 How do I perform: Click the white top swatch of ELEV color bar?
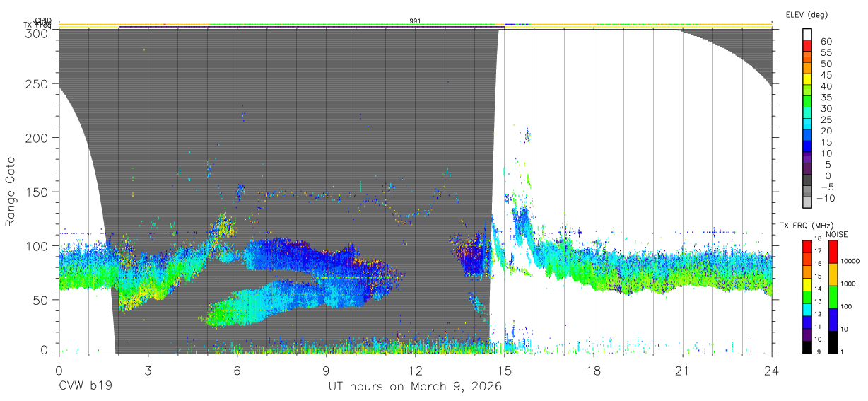pyautogui.click(x=808, y=33)
